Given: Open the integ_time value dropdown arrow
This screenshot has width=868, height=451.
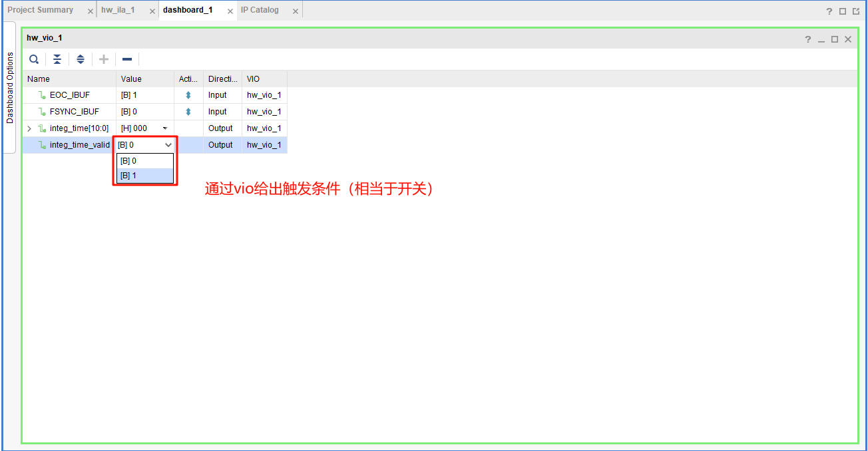Looking at the screenshot, I should click(165, 128).
